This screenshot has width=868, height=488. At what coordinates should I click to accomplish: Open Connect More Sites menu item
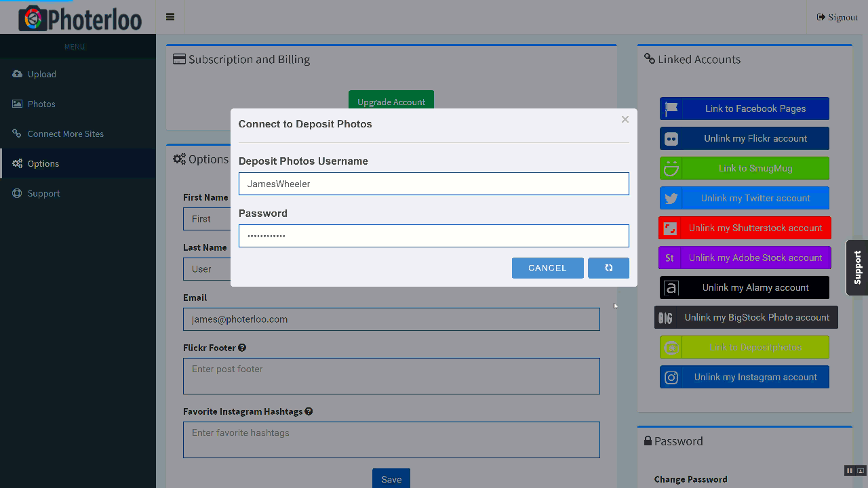point(65,134)
